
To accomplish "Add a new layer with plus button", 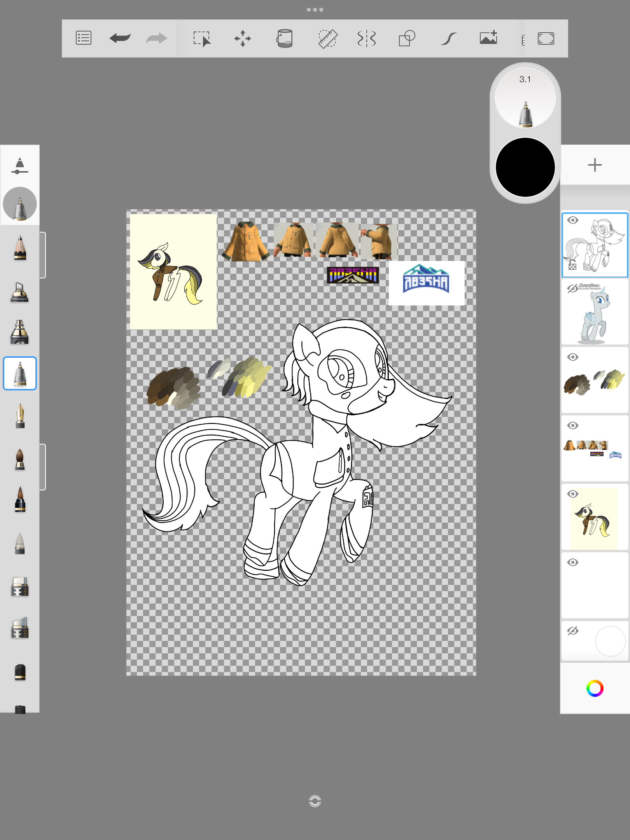I will 595,165.
